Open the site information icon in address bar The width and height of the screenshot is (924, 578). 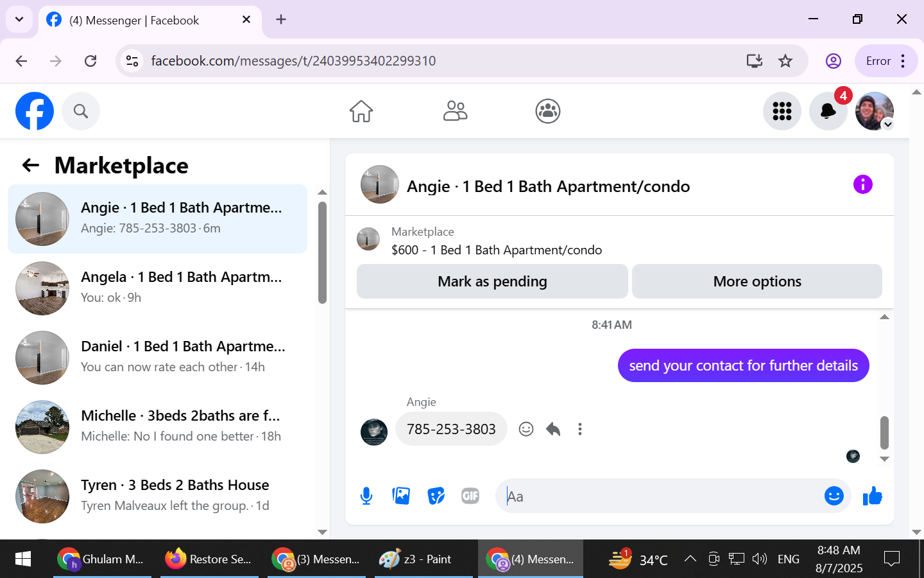(x=132, y=61)
